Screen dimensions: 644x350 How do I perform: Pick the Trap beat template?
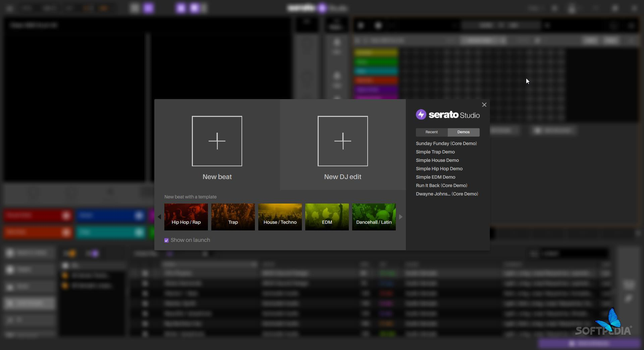coord(233,217)
